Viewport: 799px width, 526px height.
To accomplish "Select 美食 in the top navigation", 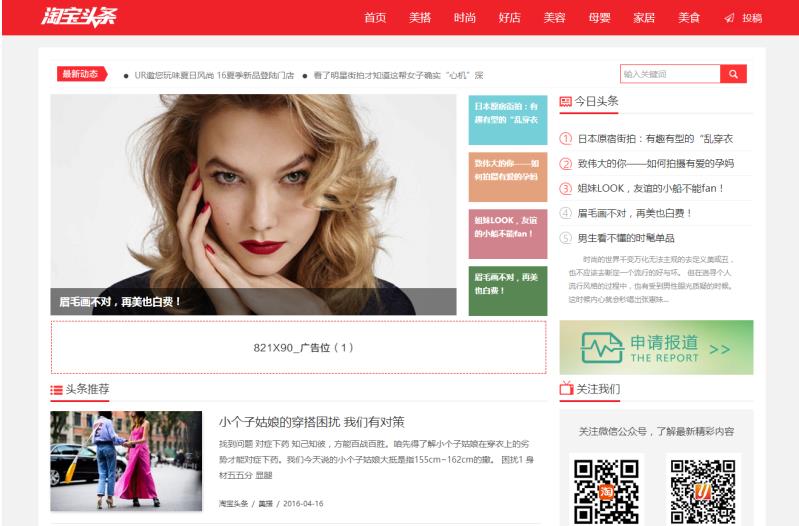I will [689, 18].
